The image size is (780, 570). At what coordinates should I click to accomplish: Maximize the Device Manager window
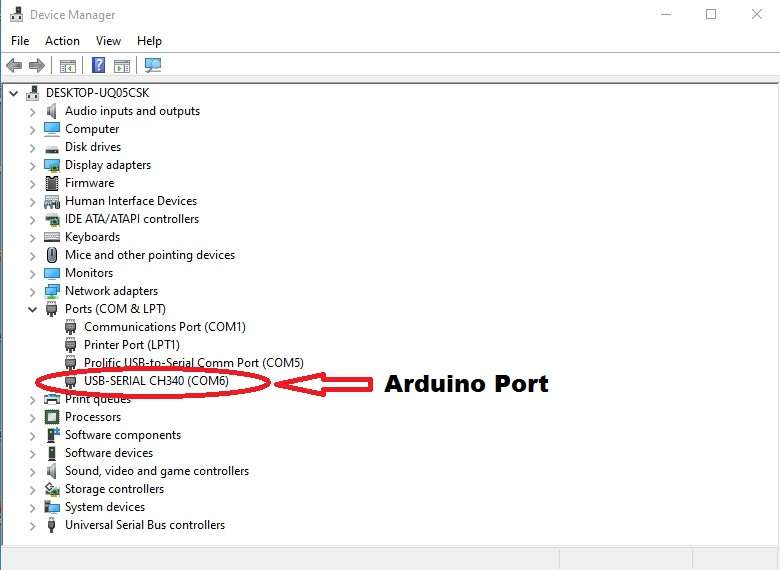click(711, 14)
